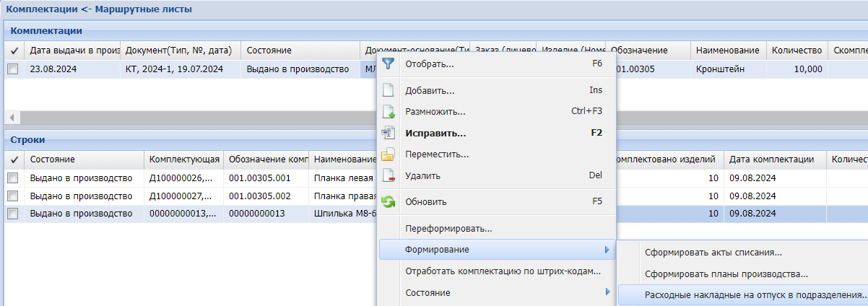Check the box for the 23.08.2024 row
The width and height of the screenshot is (868, 306).
[13, 69]
